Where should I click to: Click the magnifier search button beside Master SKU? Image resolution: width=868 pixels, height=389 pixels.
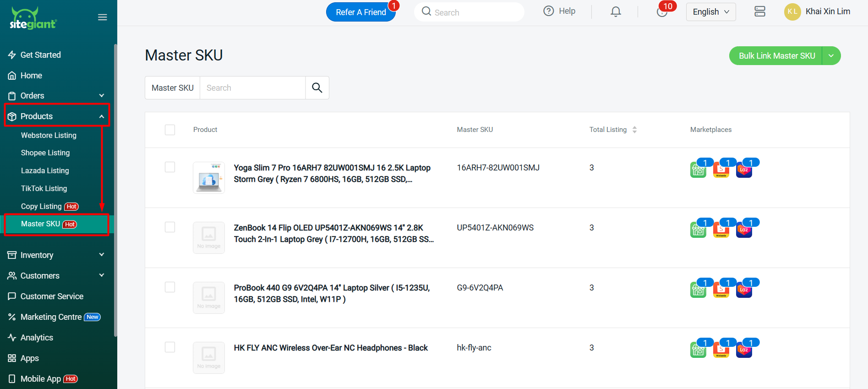pyautogui.click(x=317, y=88)
